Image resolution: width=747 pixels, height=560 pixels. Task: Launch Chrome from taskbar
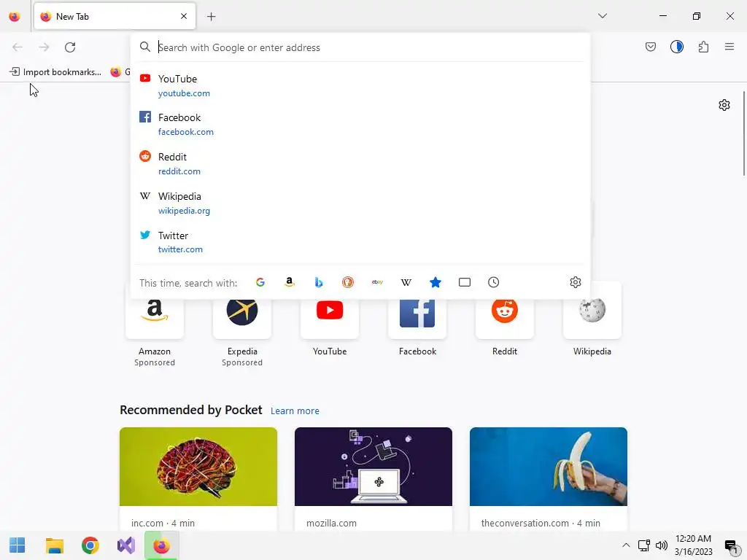click(90, 545)
